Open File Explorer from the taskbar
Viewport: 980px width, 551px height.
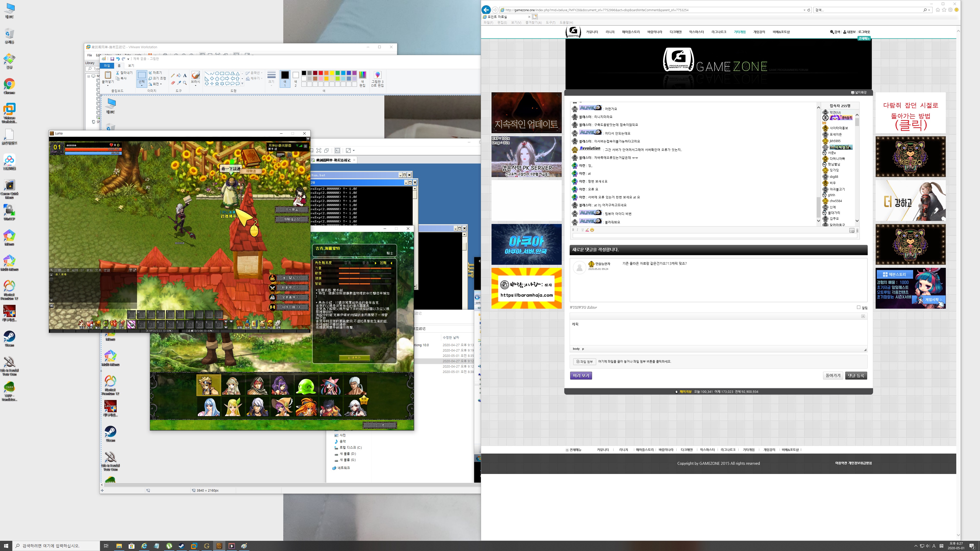[119, 546]
